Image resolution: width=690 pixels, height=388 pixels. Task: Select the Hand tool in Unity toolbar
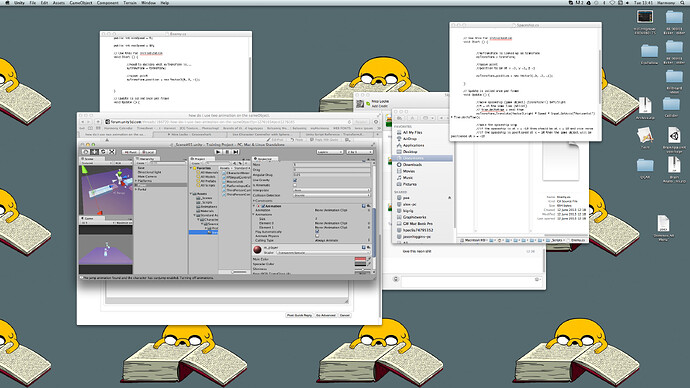[86, 152]
